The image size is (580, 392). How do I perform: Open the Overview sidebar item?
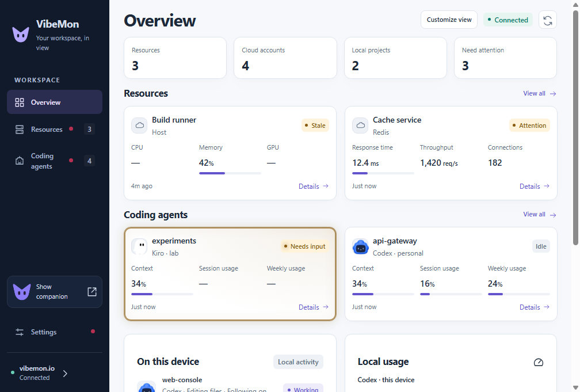coord(55,102)
